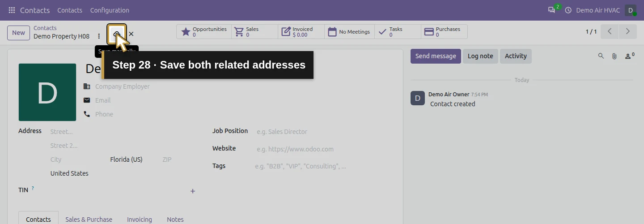Screen dimensions: 644x224
Task: Click the Contact created message text
Action: click(x=453, y=104)
